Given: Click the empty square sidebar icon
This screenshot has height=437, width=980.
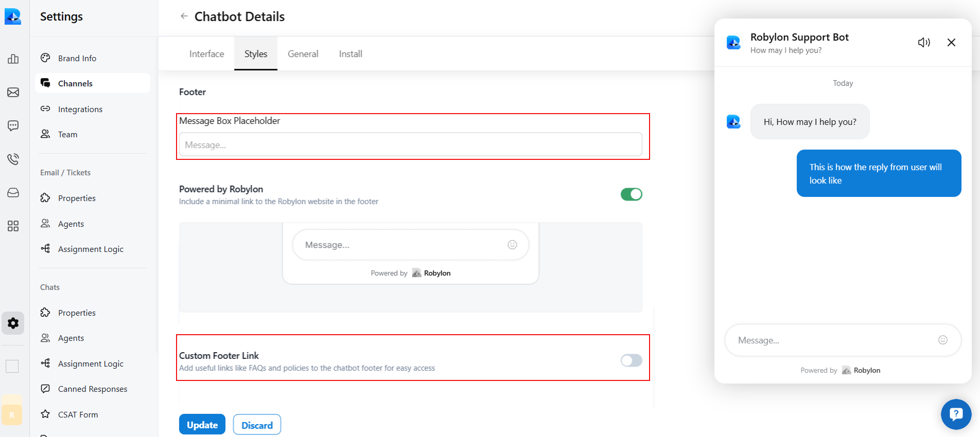Looking at the screenshot, I should (12, 366).
